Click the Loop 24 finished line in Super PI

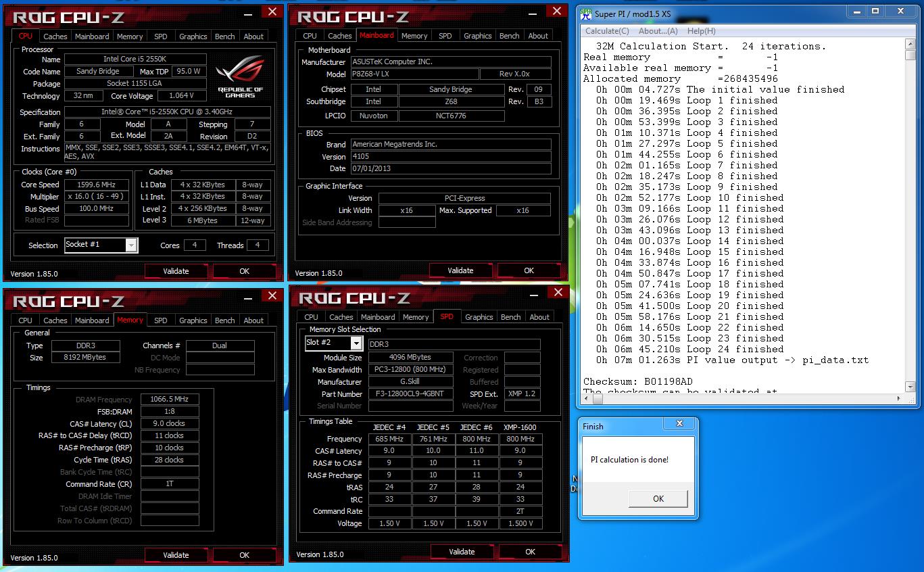tap(690, 349)
